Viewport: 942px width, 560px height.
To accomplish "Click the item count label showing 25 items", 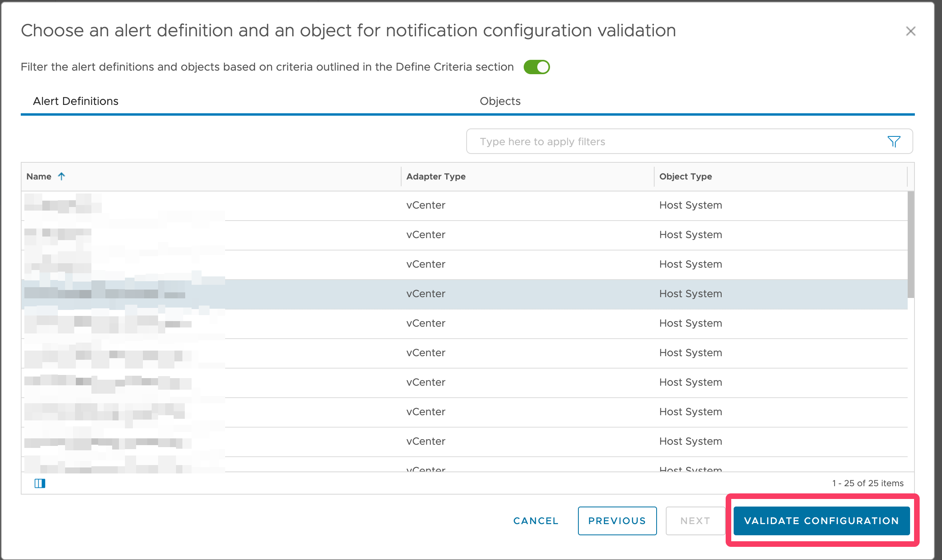I will [868, 483].
